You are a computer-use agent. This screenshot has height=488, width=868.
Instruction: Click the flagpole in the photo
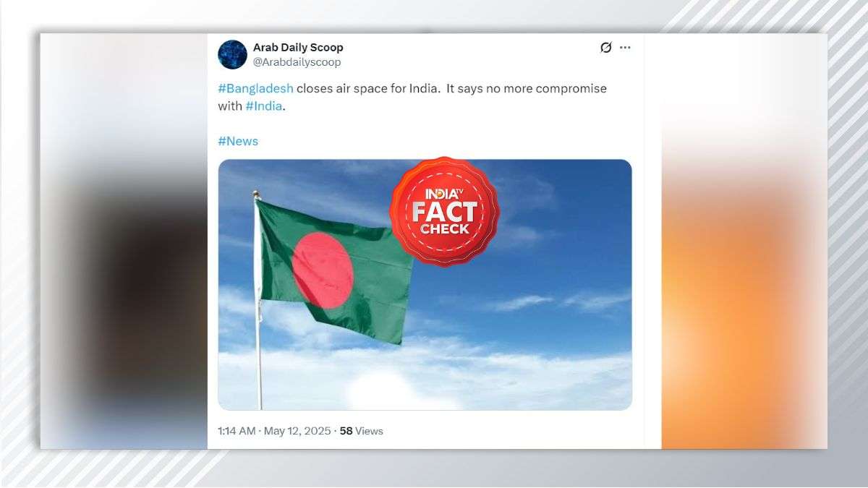click(258, 300)
